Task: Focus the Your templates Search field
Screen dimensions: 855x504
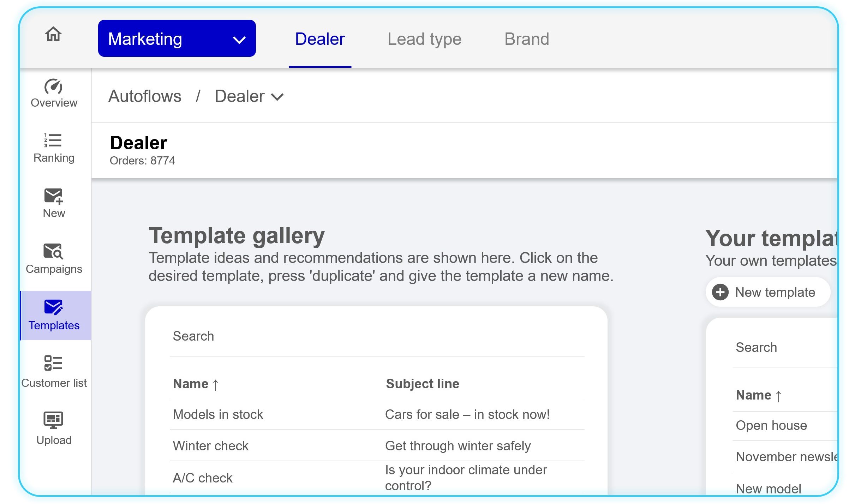Action: tap(785, 348)
